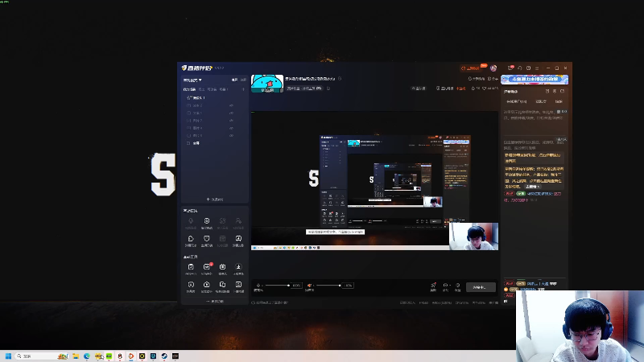The image size is (644, 362).
Task: Select the first highlighted scene tab in the left panel
Action: (x=189, y=89)
